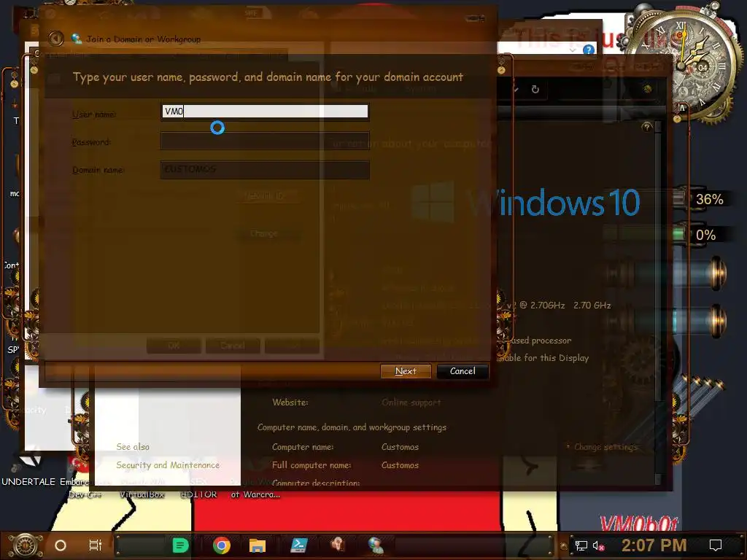Open PowerShell from the taskbar
Viewport: 747px width, 560px height.
(298, 545)
